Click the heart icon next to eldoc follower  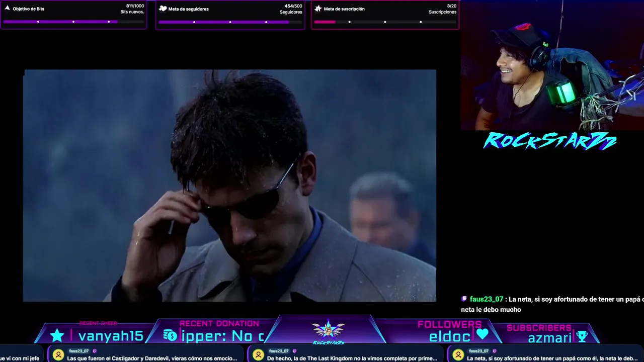482,334
